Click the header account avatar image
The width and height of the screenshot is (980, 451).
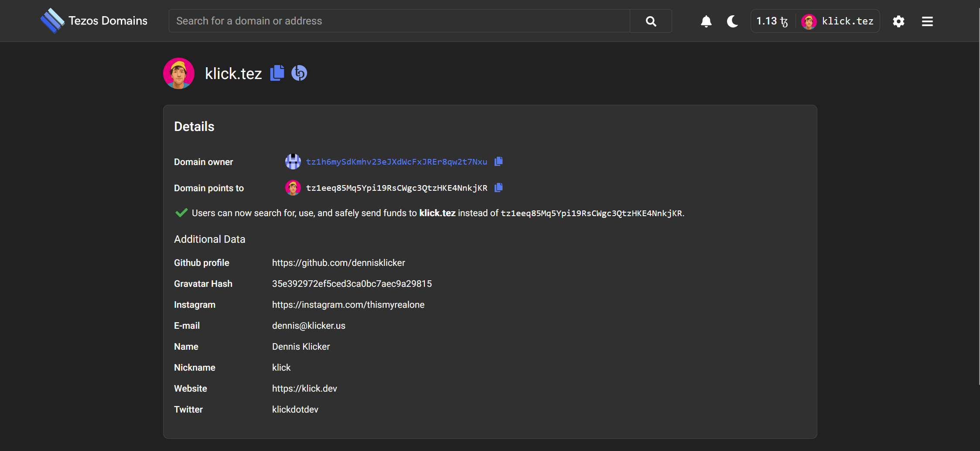pyautogui.click(x=809, y=21)
